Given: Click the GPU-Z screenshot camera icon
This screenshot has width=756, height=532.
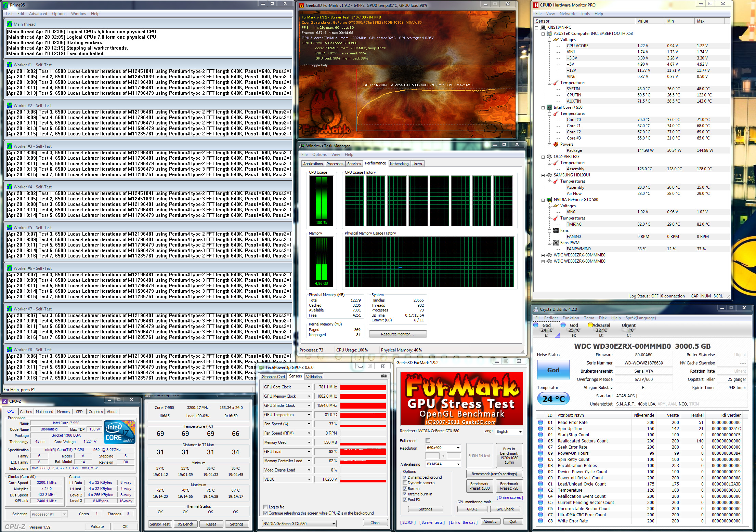Looking at the screenshot, I should pos(384,376).
